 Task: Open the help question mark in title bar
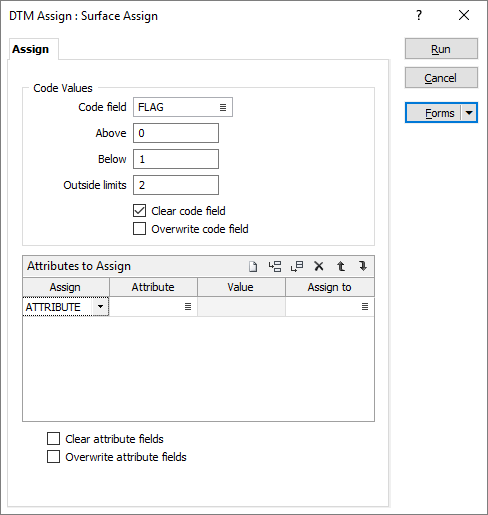coord(419,15)
